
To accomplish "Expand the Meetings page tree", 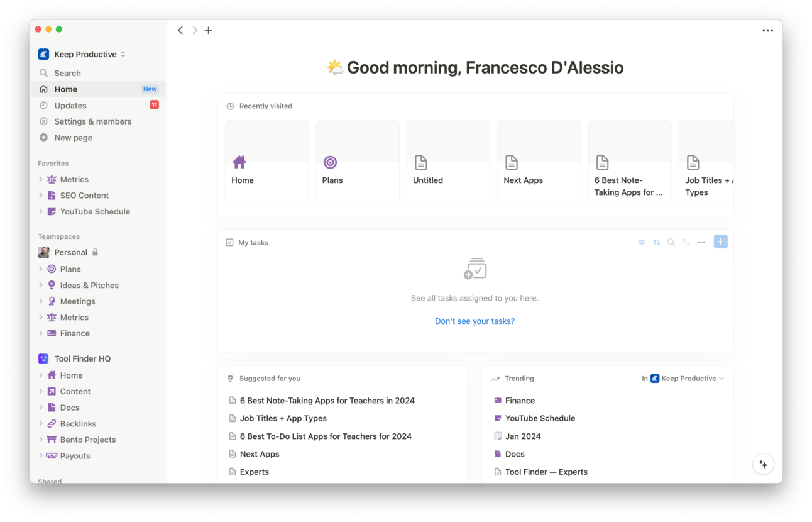I will point(41,301).
